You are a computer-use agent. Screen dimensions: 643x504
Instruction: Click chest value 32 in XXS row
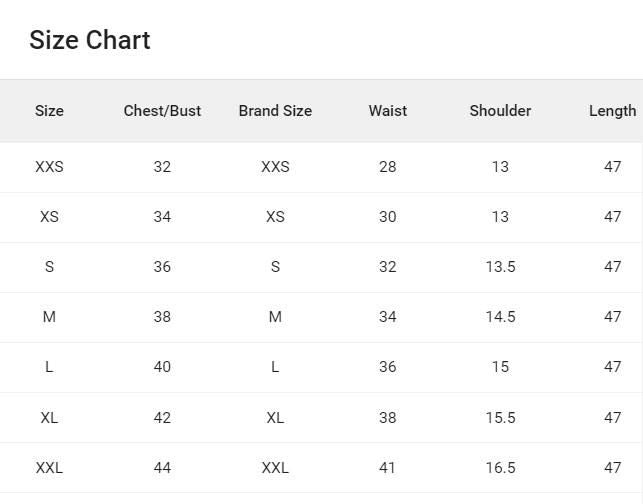[x=162, y=167]
